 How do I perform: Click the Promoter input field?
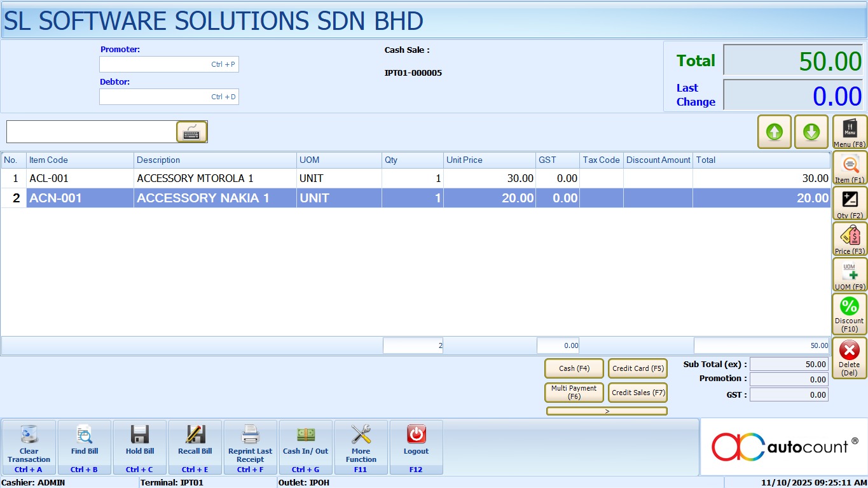pyautogui.click(x=169, y=64)
